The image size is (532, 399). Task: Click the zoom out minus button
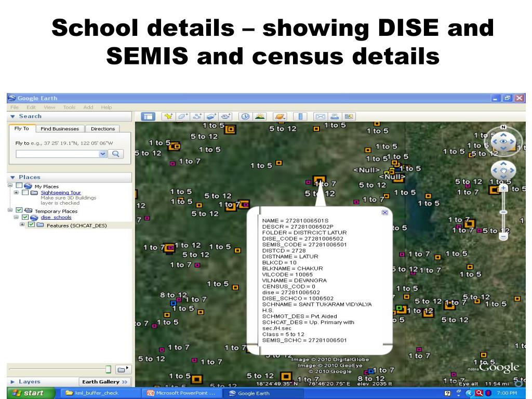503,236
